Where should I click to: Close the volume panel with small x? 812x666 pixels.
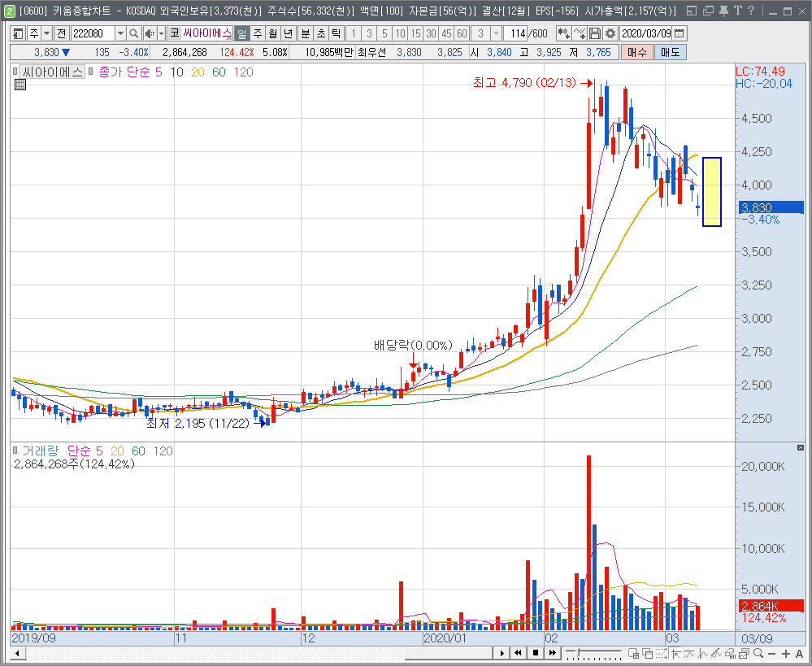click(801, 447)
